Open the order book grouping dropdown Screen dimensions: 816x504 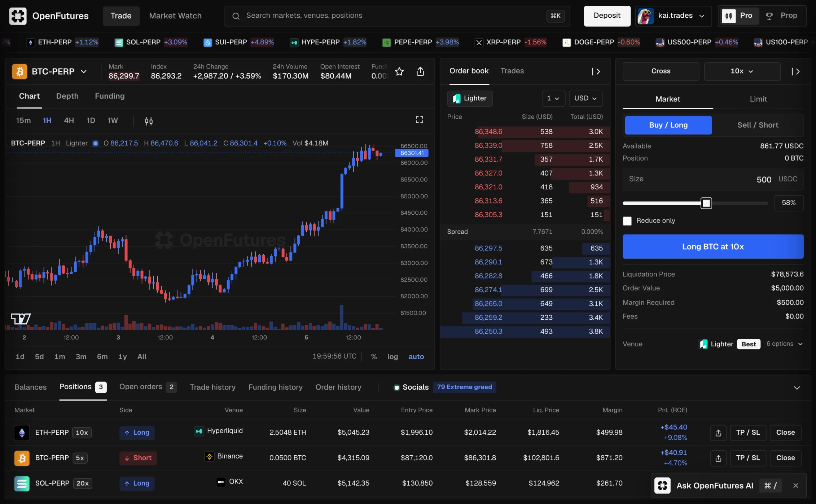tap(553, 98)
